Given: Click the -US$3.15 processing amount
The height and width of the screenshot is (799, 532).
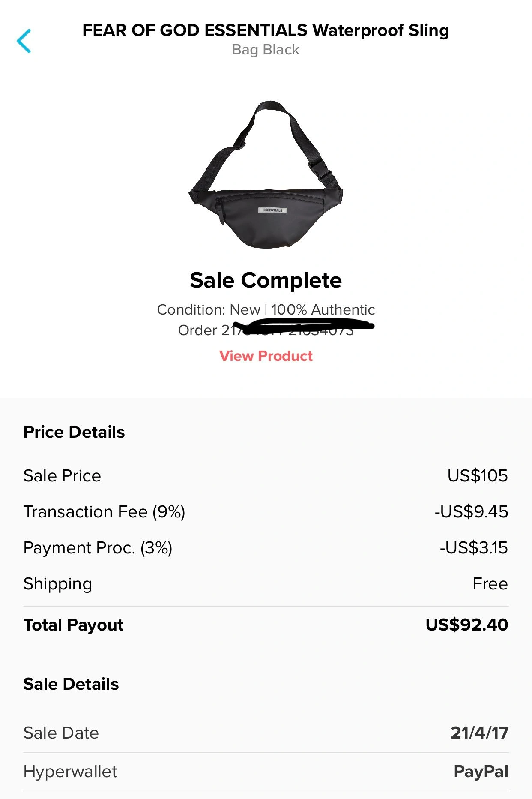Looking at the screenshot, I should [474, 548].
